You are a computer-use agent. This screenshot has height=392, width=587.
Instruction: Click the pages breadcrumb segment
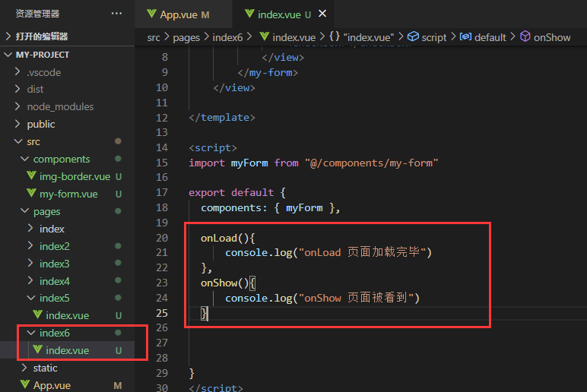(x=186, y=37)
